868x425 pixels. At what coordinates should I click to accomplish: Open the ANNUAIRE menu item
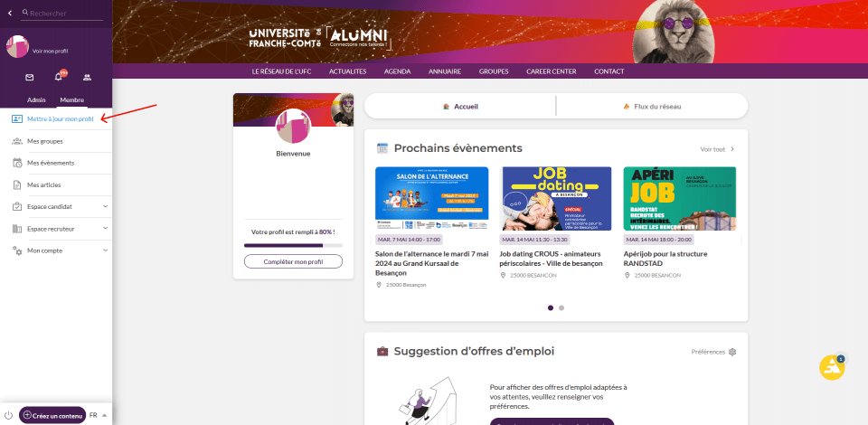coord(445,71)
